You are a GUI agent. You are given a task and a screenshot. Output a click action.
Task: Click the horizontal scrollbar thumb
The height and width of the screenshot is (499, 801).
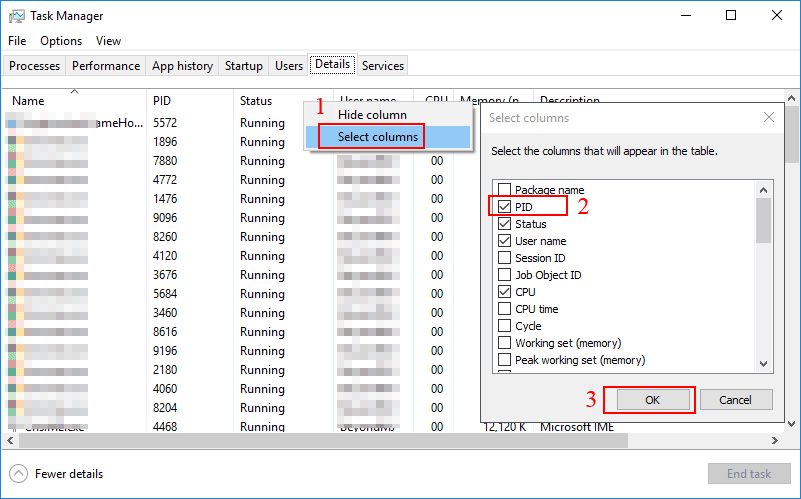click(323, 440)
